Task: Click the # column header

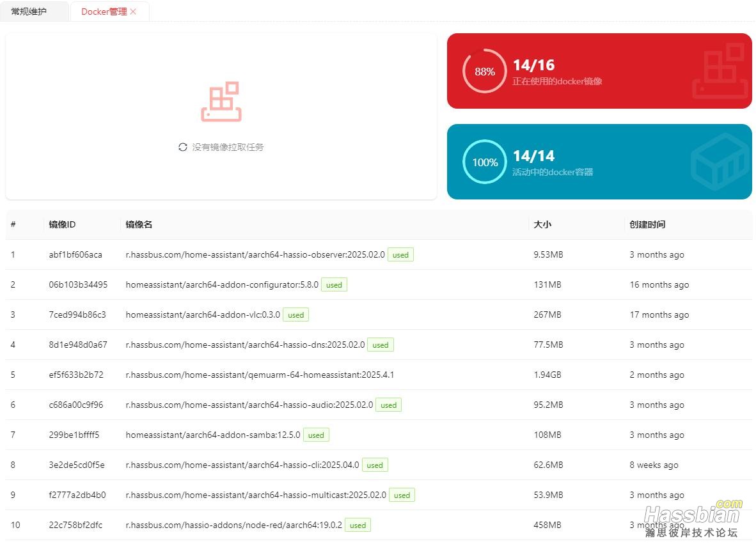Action: (13, 224)
